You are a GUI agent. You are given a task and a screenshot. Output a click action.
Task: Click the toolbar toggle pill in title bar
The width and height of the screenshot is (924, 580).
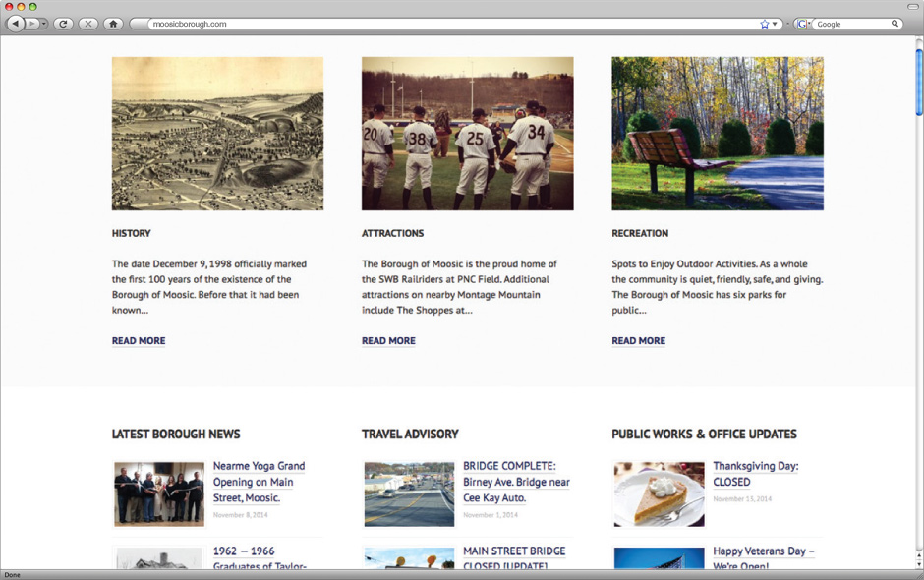click(912, 7)
